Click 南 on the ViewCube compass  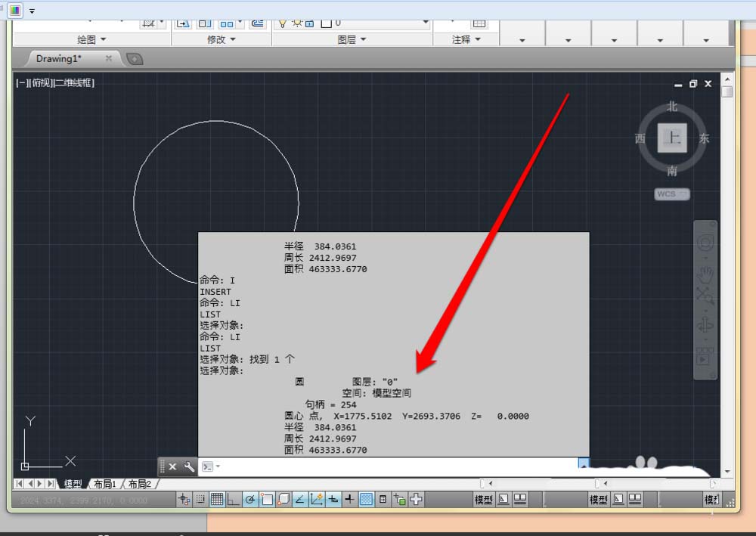pos(672,171)
